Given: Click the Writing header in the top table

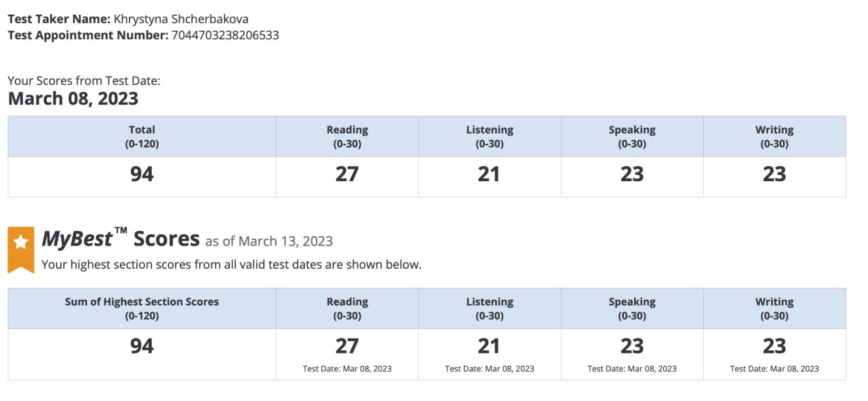Looking at the screenshot, I should click(x=774, y=136).
